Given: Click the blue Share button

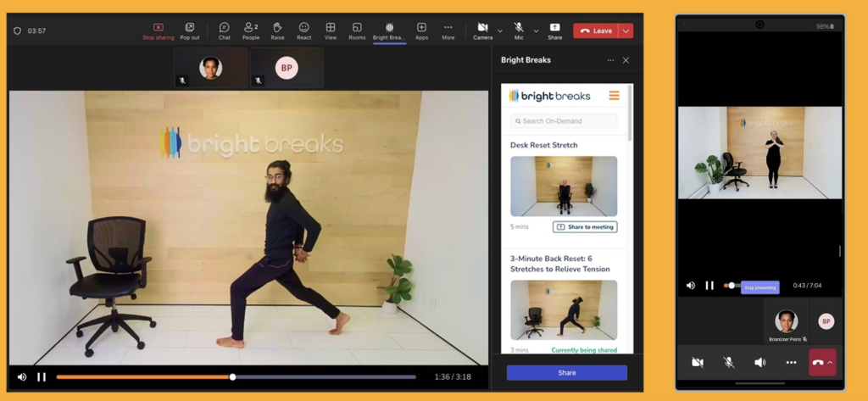Looking at the screenshot, I should pyautogui.click(x=566, y=373).
